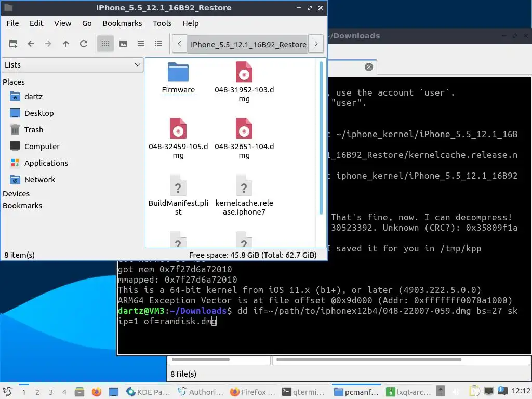Click path bar left scroll arrow
The image size is (532, 399).
[x=179, y=44]
